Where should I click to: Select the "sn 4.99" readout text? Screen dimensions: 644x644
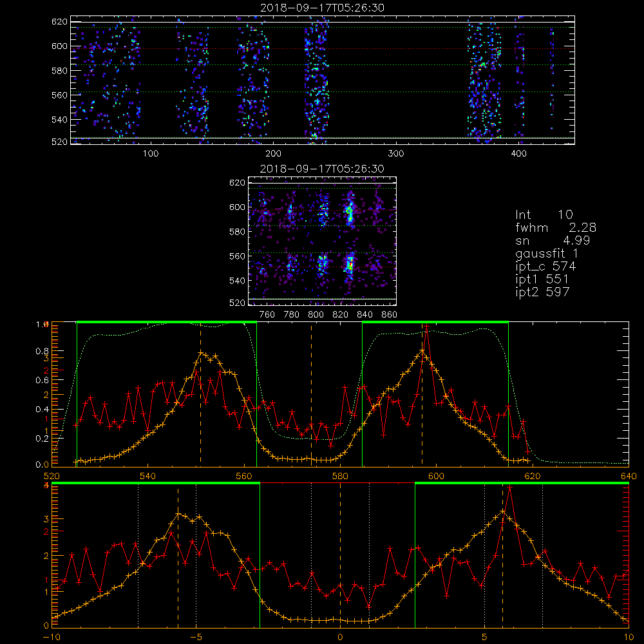(x=553, y=240)
